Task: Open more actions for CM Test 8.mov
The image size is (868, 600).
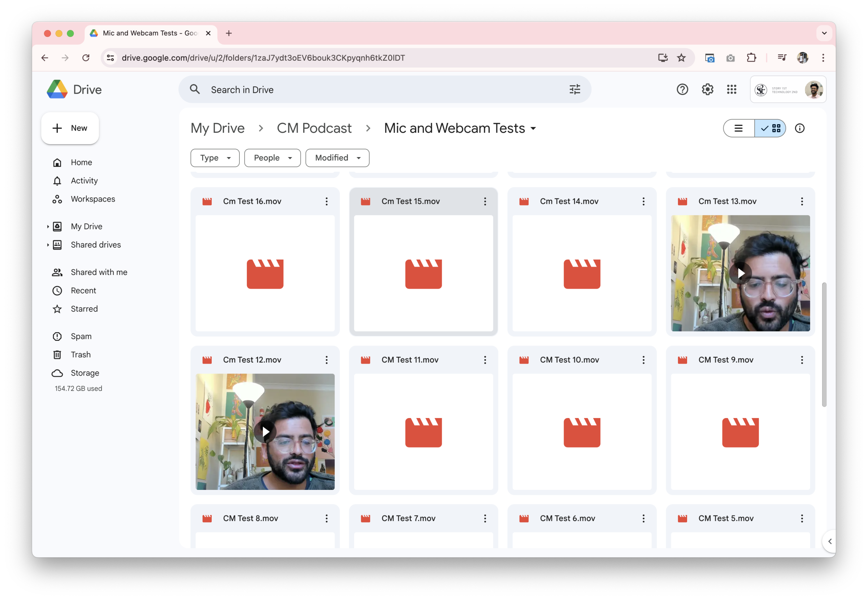Action: click(326, 518)
